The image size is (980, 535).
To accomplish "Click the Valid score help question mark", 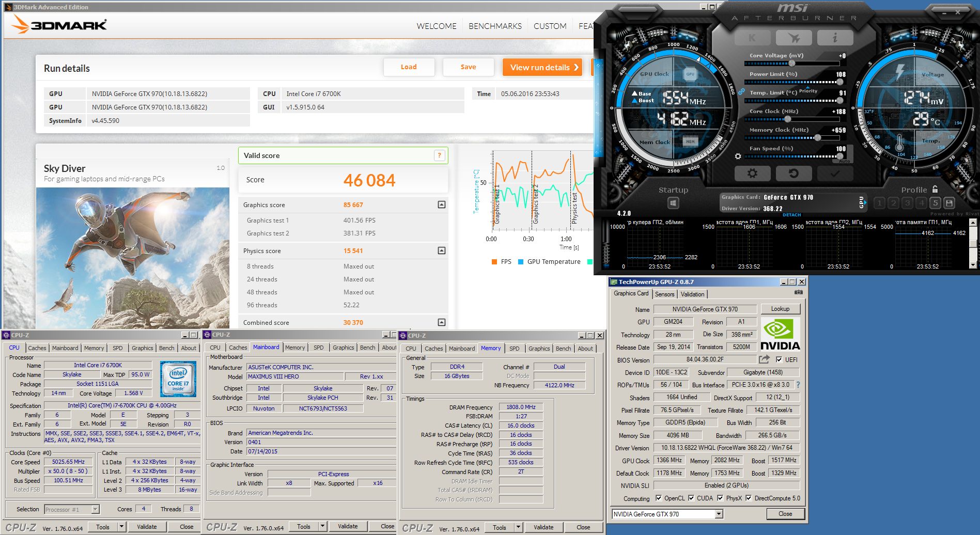I will (x=440, y=155).
